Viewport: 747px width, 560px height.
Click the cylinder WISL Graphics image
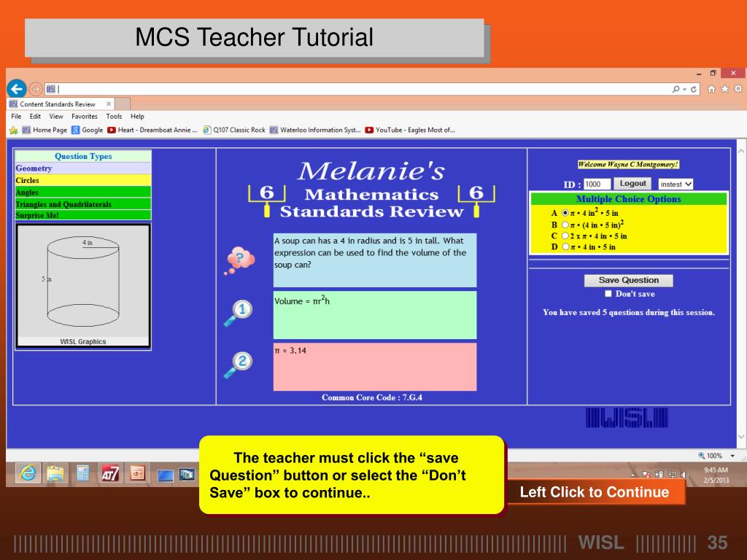tap(83, 286)
